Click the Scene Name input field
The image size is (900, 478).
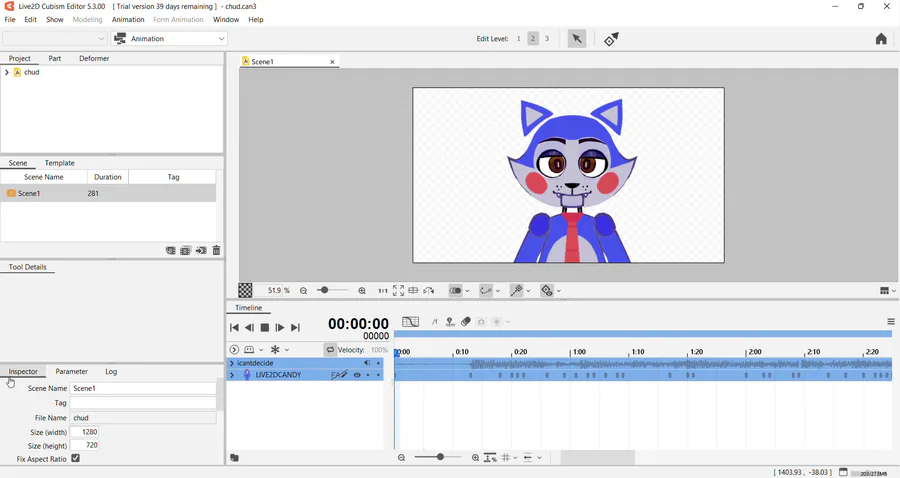[143, 388]
